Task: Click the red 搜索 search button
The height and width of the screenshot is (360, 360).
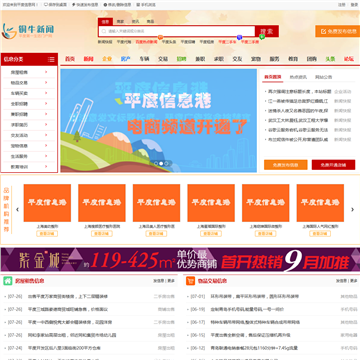Action: pyautogui.click(x=267, y=31)
